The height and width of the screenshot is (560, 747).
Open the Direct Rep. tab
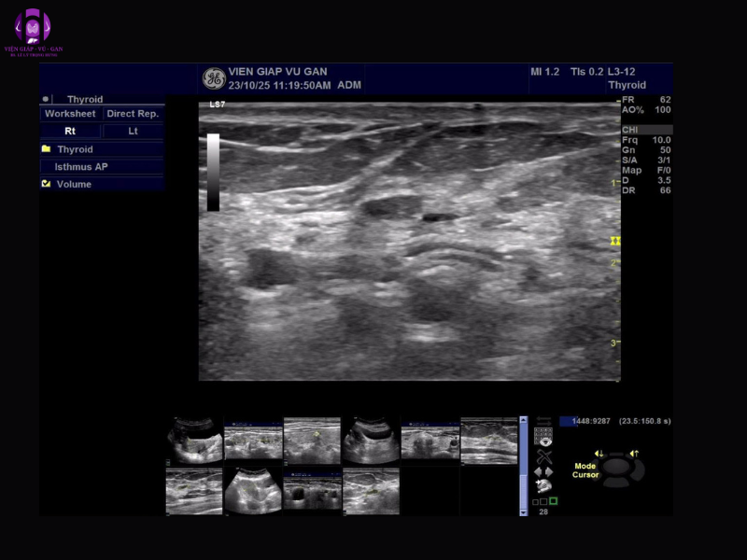coord(133,113)
